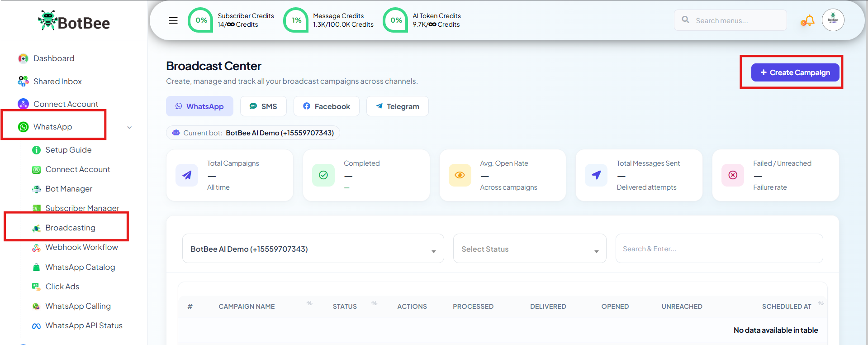Sort table by Campaign Name
868x345 pixels.
coord(309,303)
